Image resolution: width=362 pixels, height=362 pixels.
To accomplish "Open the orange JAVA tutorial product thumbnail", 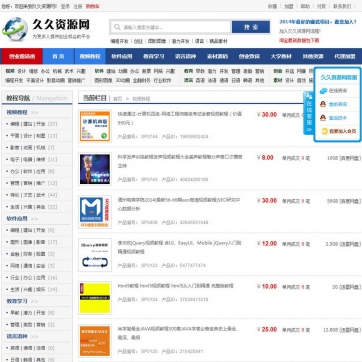I will pyautogui.click(x=95, y=341).
